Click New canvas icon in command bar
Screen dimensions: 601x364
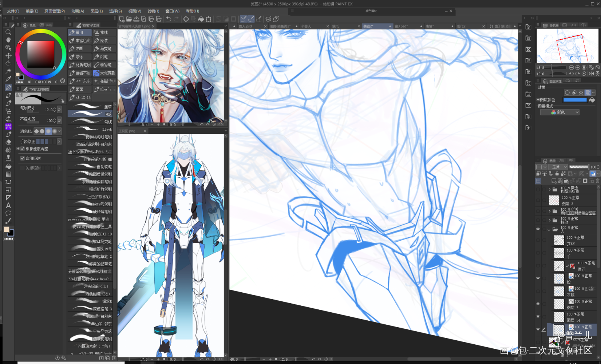click(122, 19)
